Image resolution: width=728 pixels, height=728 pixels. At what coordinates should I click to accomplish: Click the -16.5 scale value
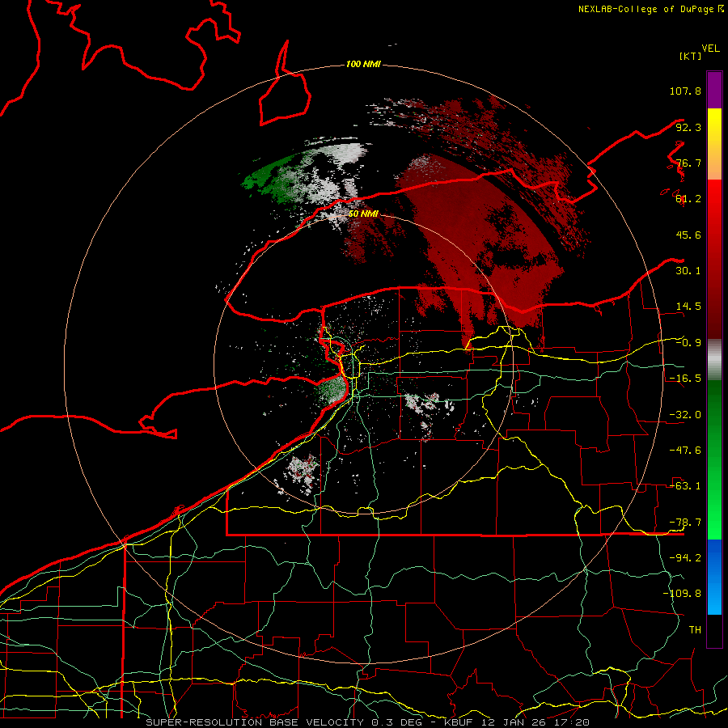point(685,379)
